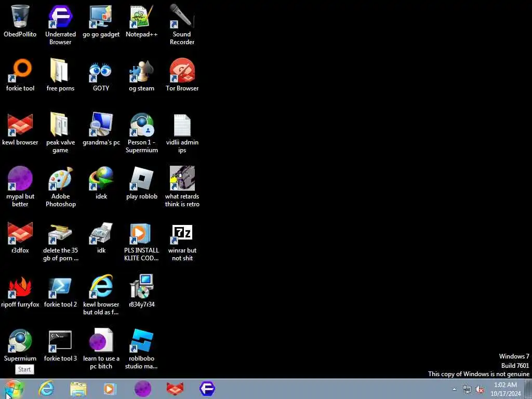Click the Show desktop strip on taskbar edge
The width and height of the screenshot is (532, 399).
(x=528, y=389)
